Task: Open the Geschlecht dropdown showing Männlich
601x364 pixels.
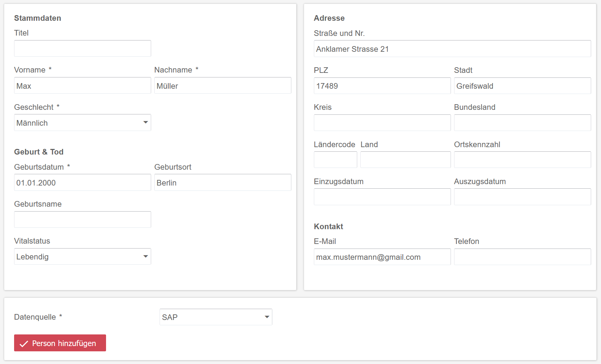Action: [x=82, y=123]
